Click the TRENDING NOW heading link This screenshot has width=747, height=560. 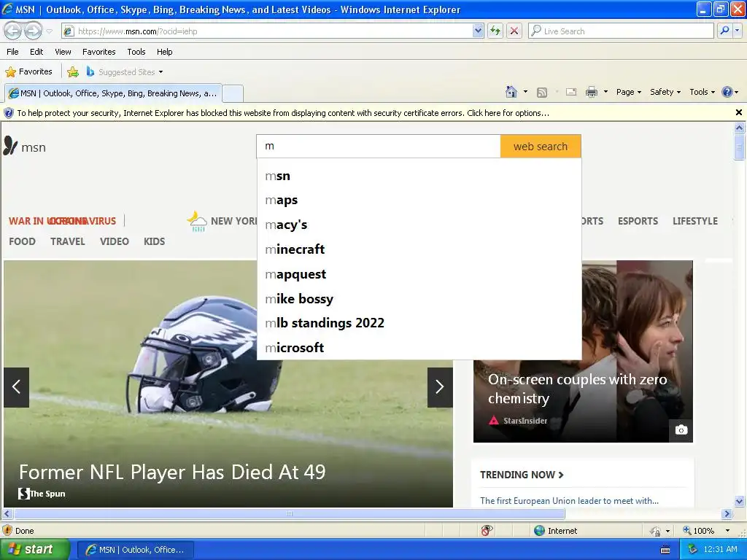coord(522,475)
